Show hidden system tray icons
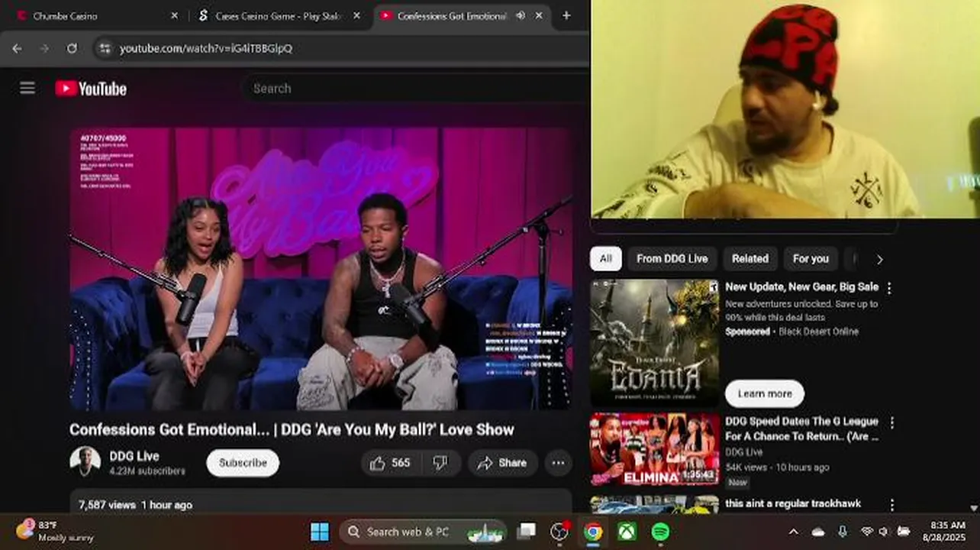 794,532
